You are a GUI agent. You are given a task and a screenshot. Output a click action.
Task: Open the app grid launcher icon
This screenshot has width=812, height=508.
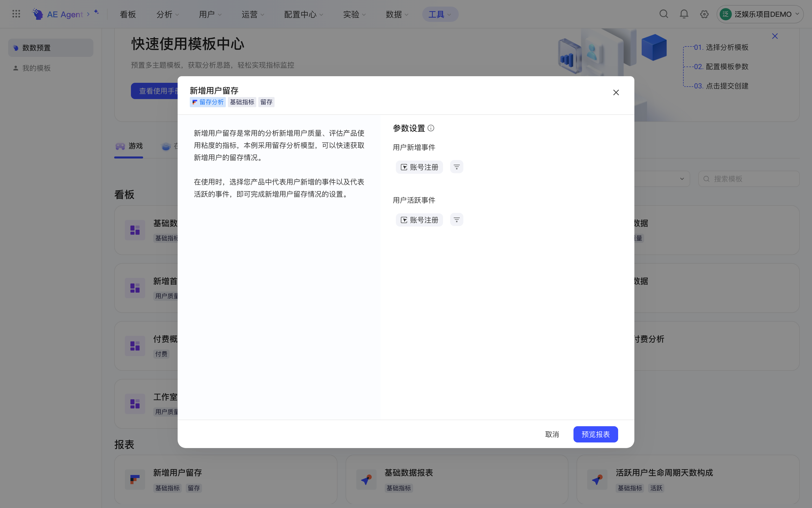click(16, 14)
